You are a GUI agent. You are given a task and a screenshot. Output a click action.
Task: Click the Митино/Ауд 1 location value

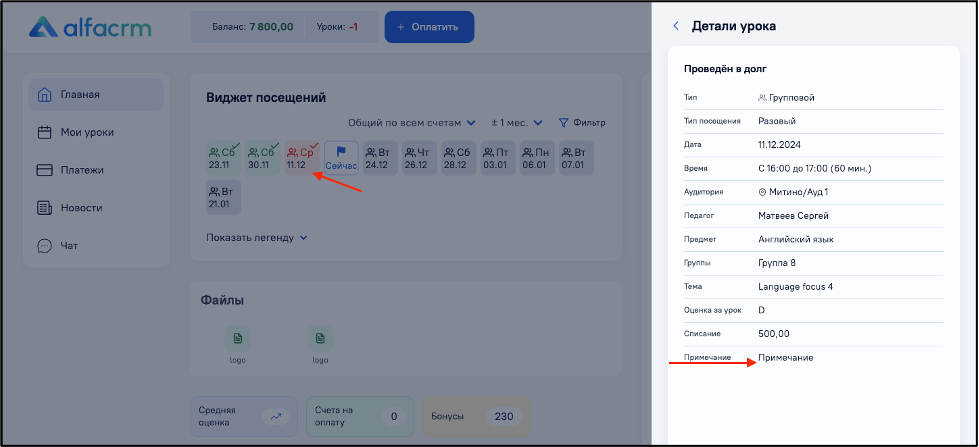pyautogui.click(x=793, y=192)
